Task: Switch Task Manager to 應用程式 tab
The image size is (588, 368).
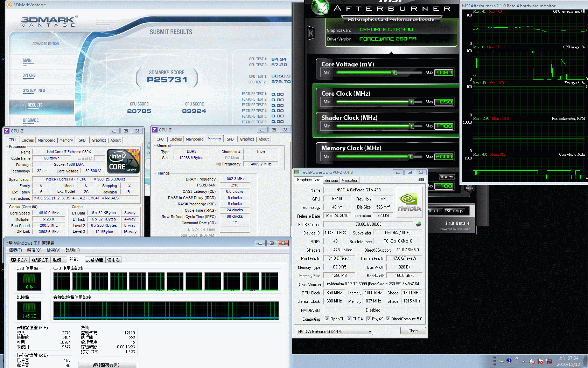Action: [19, 260]
